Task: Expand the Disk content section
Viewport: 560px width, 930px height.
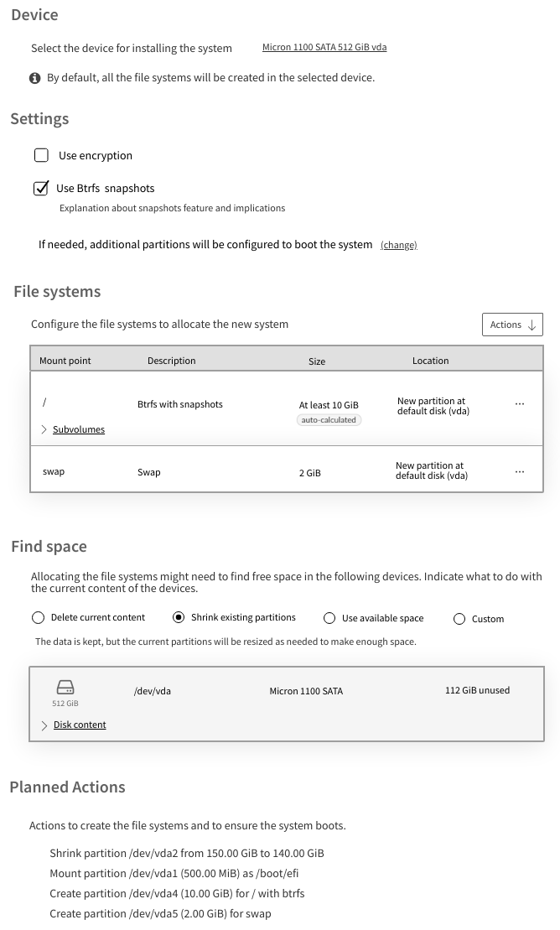Action: coord(80,725)
